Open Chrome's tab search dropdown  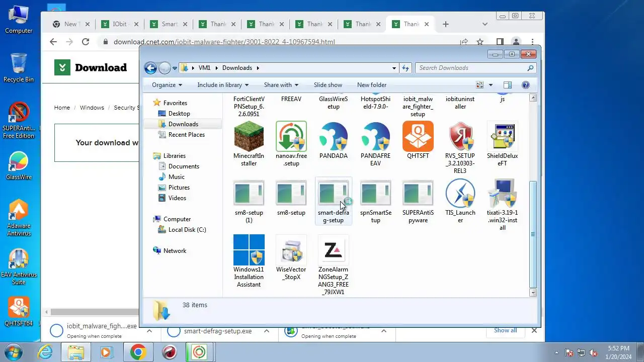(485, 24)
